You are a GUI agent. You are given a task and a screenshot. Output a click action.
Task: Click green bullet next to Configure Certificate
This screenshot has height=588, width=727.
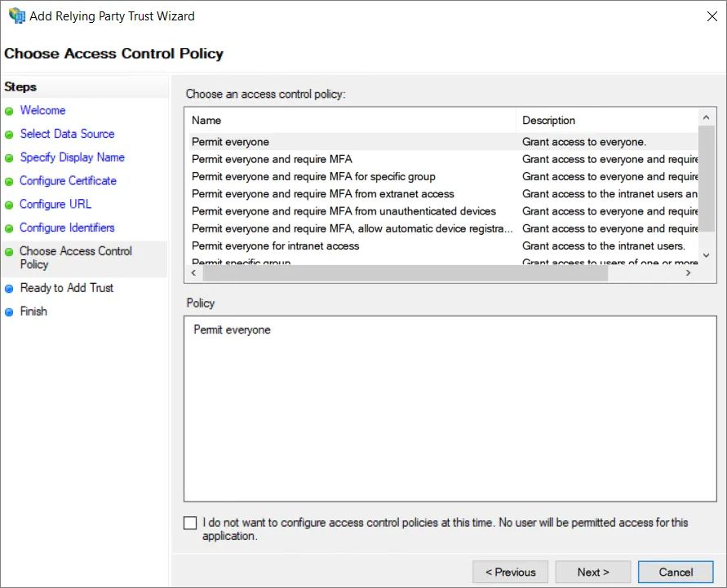[x=9, y=182]
